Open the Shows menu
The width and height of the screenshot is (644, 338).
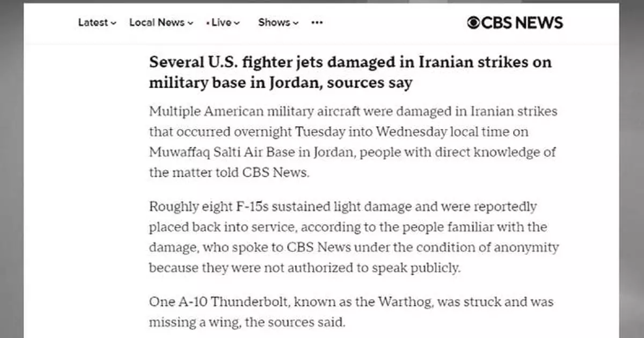click(277, 23)
